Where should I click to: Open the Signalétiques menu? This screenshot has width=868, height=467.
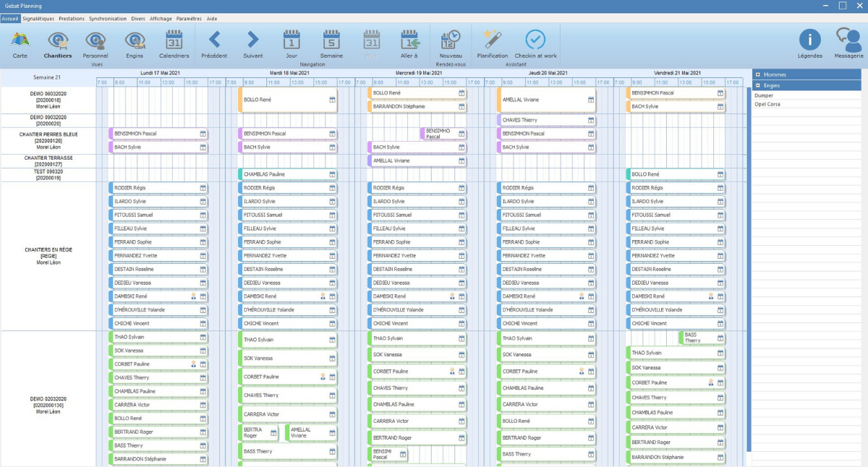coord(38,18)
